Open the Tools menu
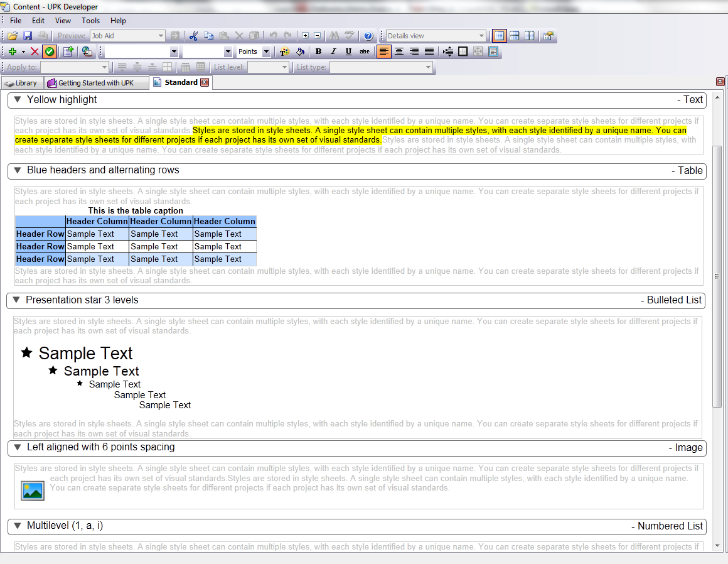728x564 pixels. (x=90, y=21)
